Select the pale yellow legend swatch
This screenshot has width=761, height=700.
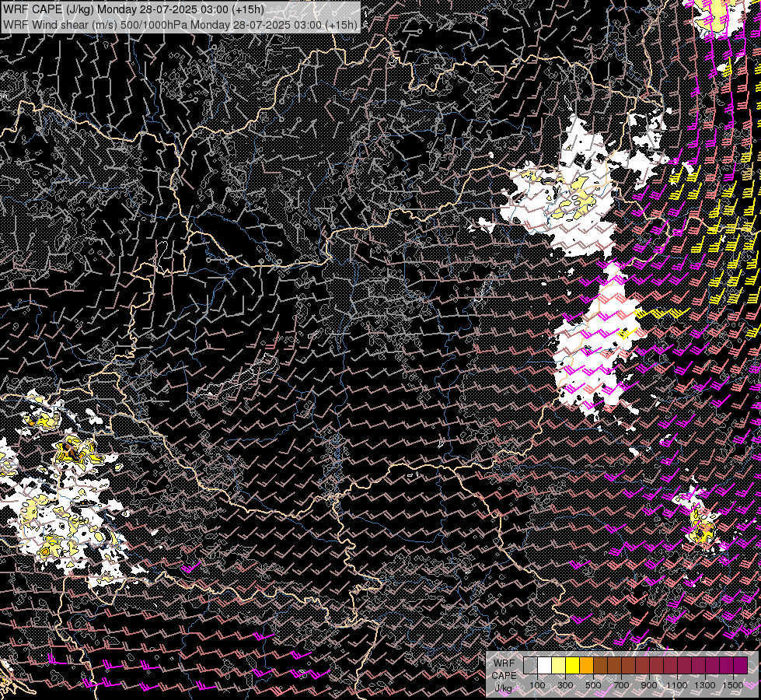click(x=559, y=665)
